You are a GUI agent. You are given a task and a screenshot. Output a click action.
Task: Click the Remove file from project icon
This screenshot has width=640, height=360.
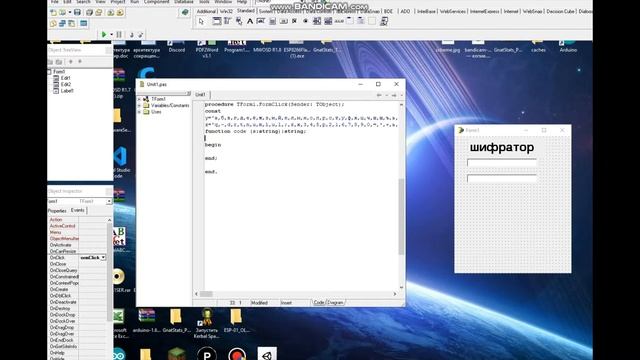point(120,13)
